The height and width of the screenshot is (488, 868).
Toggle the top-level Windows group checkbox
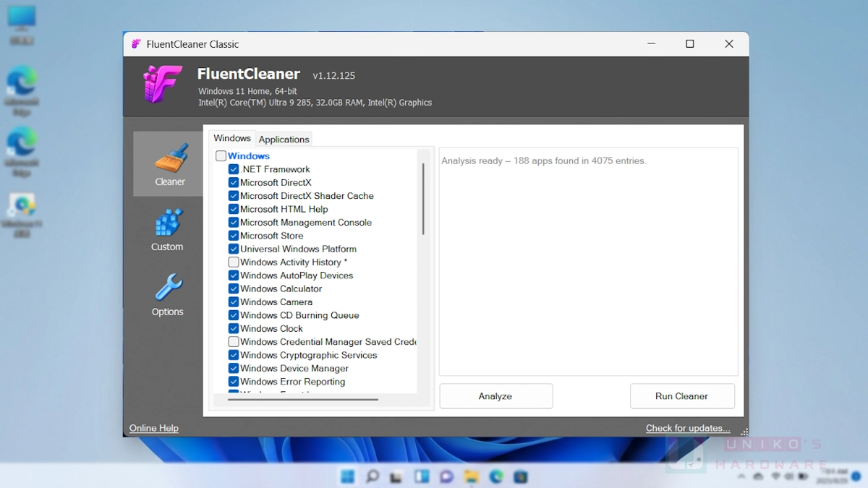click(221, 156)
